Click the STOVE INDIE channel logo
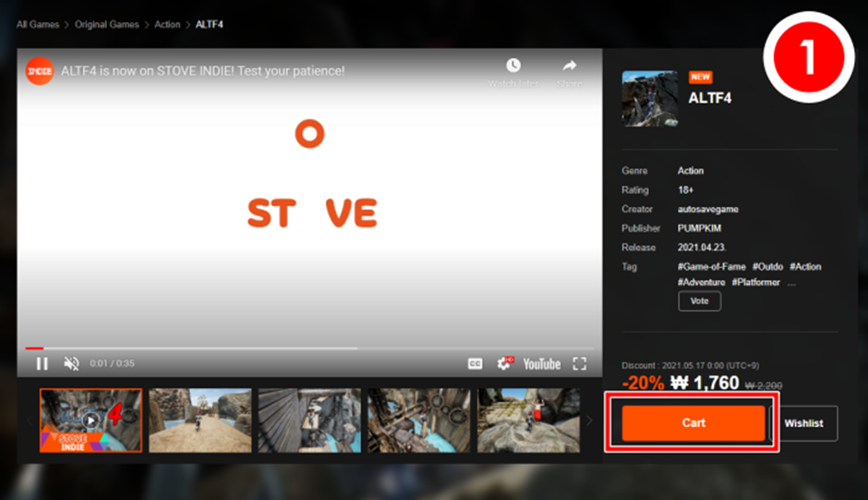This screenshot has height=500, width=868. tap(40, 71)
